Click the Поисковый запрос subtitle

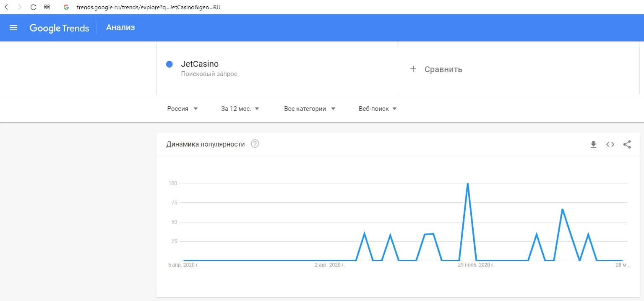(209, 74)
